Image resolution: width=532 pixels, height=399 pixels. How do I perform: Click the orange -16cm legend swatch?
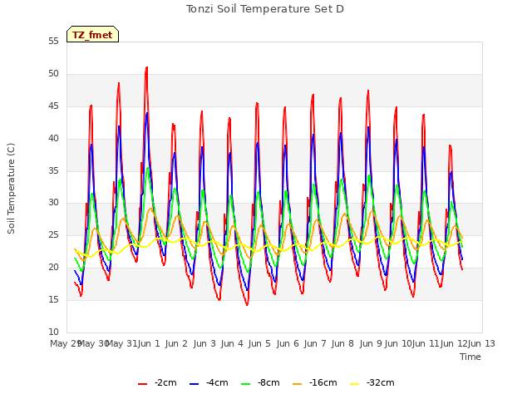[x=298, y=384]
